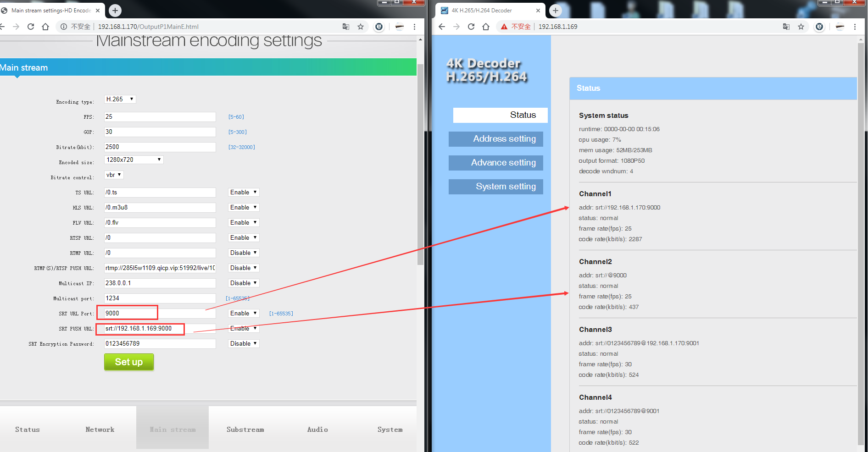Open RTMP URL Disable dropdown
This screenshot has height=452, width=868.
click(244, 253)
